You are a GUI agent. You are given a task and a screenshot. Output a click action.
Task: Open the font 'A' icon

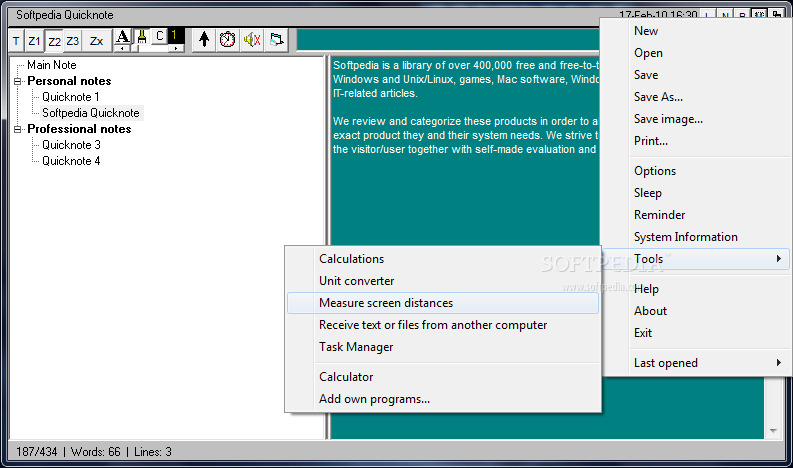[x=122, y=37]
